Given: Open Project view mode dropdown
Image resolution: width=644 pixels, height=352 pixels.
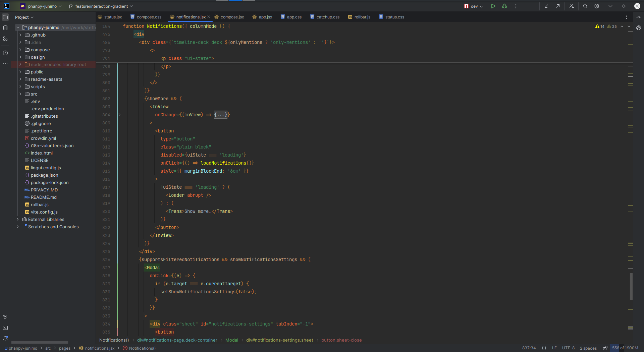Looking at the screenshot, I should [x=24, y=17].
